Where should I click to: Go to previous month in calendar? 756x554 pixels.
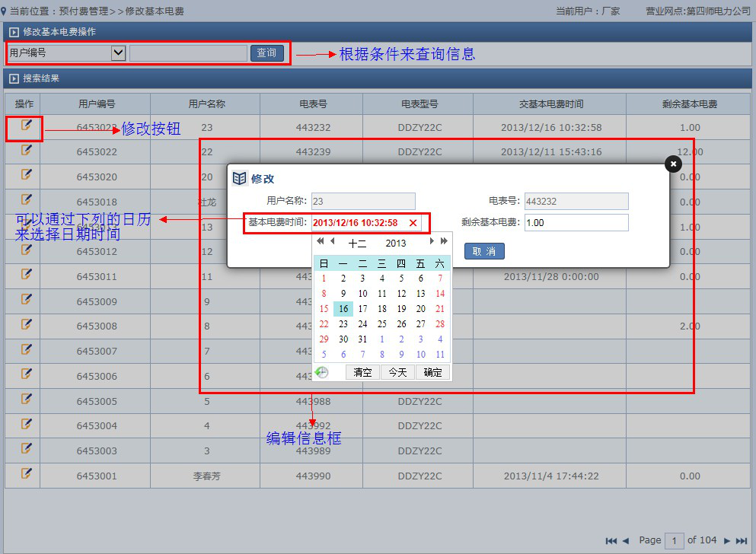point(332,241)
